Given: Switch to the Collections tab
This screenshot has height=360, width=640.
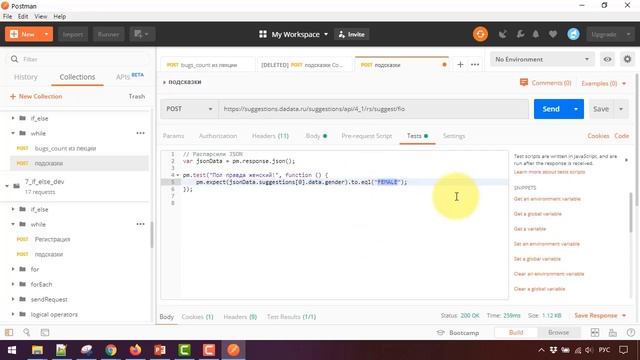Looking at the screenshot, I should click(77, 77).
